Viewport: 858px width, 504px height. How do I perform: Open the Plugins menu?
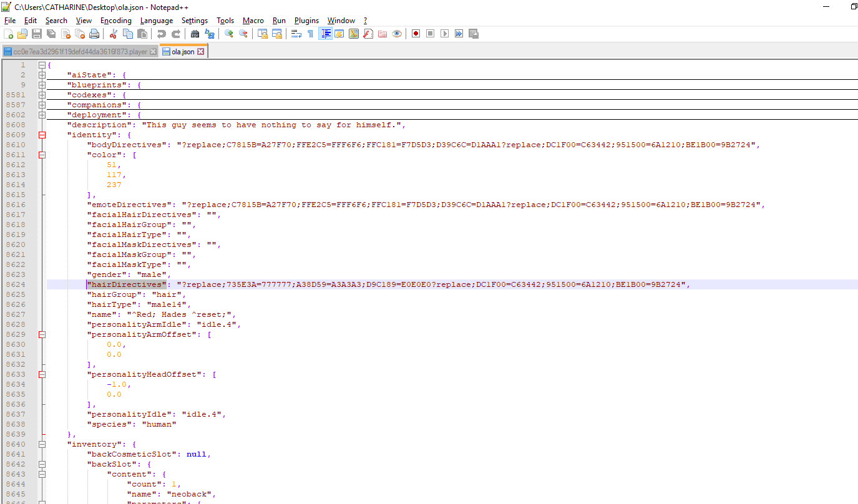pyautogui.click(x=306, y=21)
